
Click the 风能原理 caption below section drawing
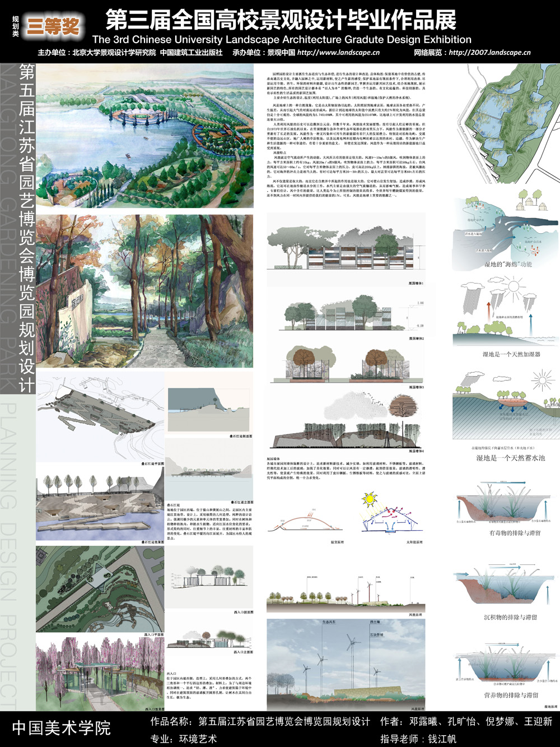tap(416, 615)
